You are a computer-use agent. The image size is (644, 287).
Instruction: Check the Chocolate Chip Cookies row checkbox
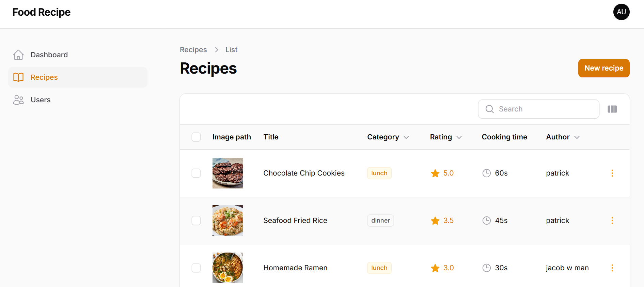(196, 173)
